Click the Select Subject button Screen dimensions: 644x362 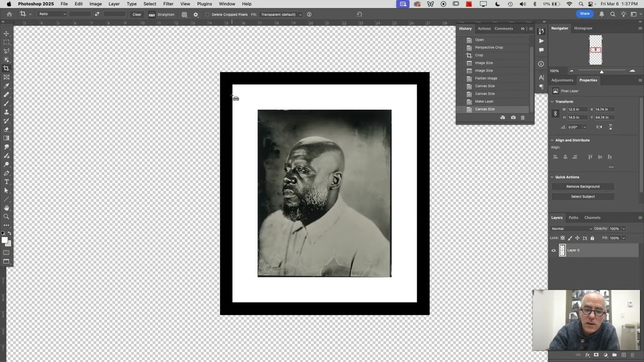click(583, 197)
